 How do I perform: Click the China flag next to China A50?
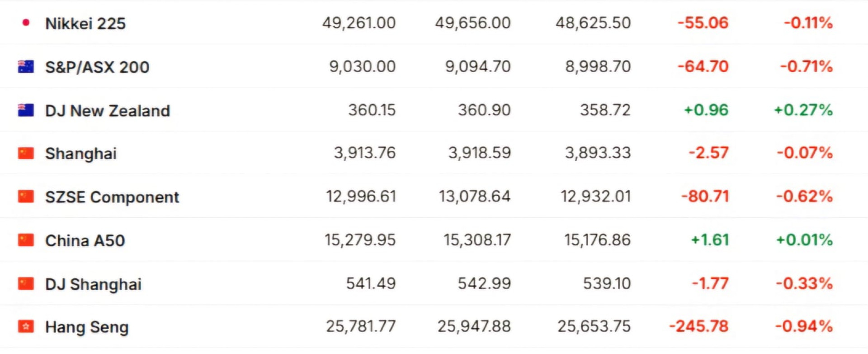26,240
